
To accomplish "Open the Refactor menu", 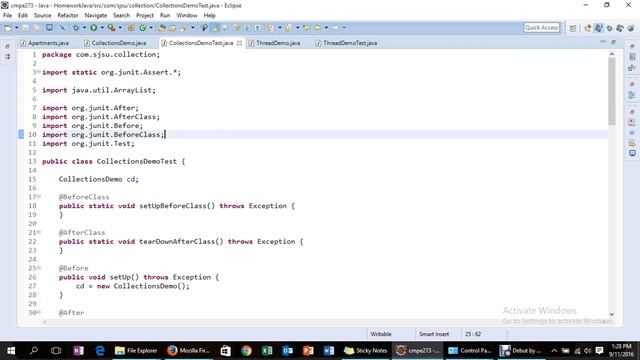I will pos(68,16).
